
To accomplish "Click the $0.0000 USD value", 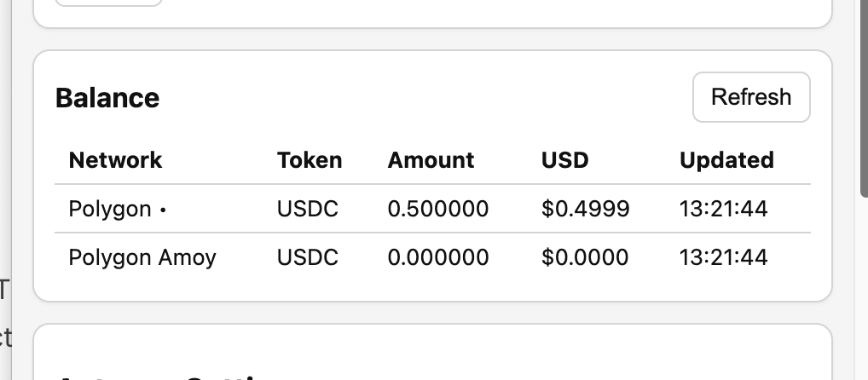I will [x=585, y=257].
